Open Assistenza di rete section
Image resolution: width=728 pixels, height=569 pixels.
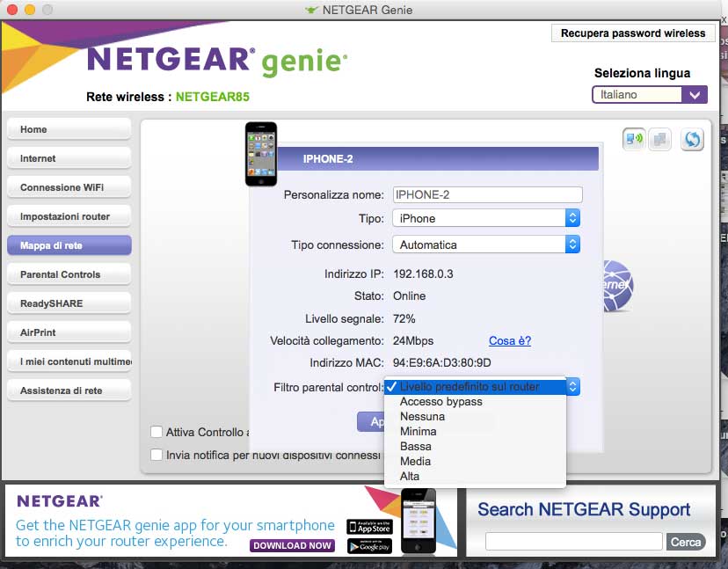coord(69,390)
